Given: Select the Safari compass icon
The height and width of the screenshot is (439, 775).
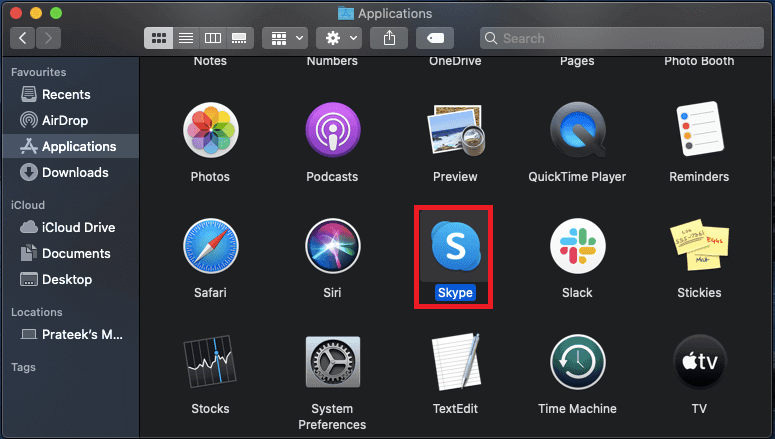Looking at the screenshot, I should pos(210,247).
